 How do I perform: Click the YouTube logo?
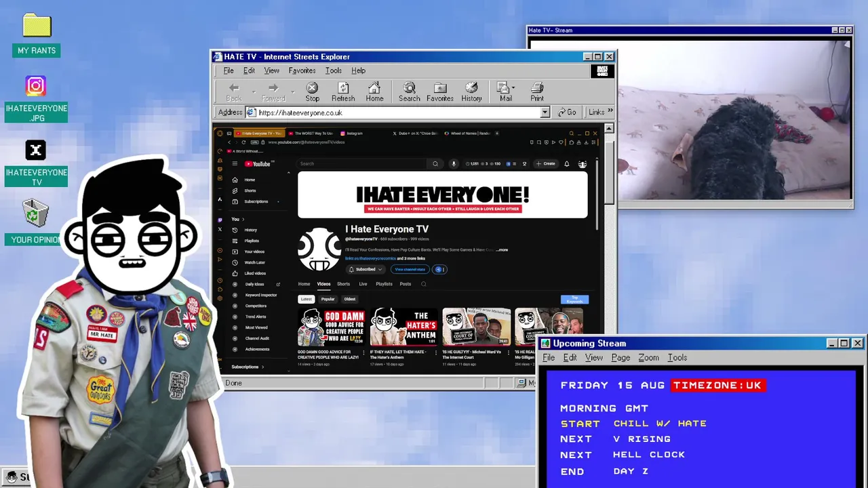click(x=258, y=164)
